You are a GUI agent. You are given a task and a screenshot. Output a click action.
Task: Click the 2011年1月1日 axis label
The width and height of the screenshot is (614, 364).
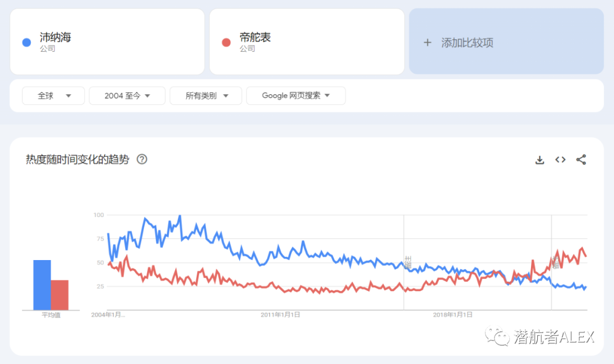tap(280, 315)
